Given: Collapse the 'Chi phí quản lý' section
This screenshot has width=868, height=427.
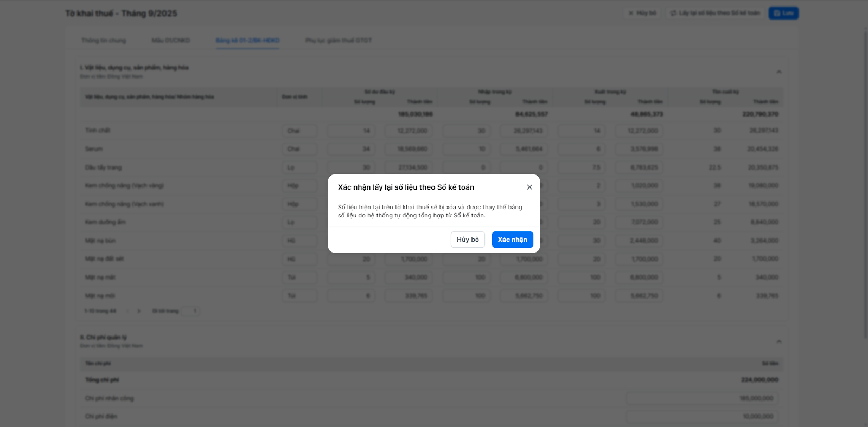Looking at the screenshot, I should pos(779,341).
